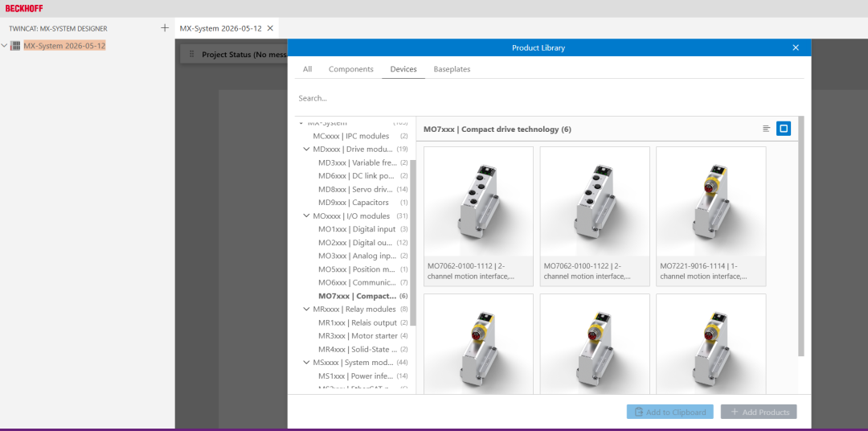This screenshot has width=868, height=431.
Task: Click the plus icon to add new tab
Action: 165,27
